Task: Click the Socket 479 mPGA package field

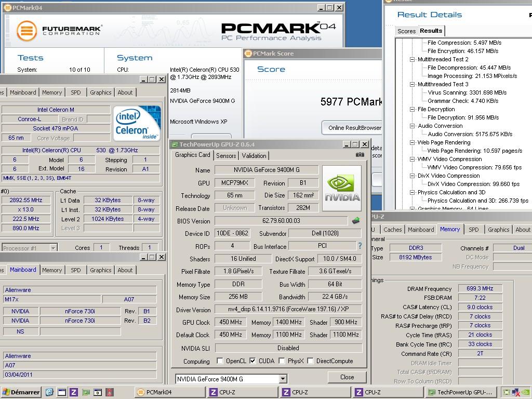Action: pyautogui.click(x=56, y=128)
